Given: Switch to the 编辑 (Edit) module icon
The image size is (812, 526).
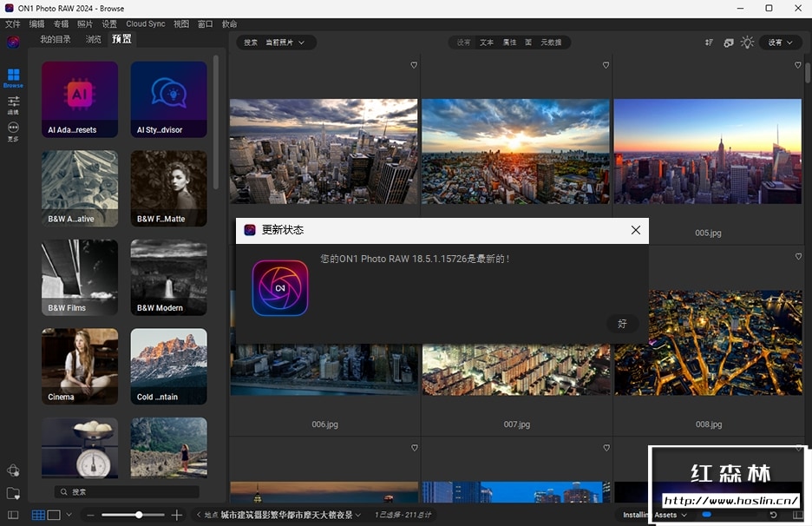Looking at the screenshot, I should [x=13, y=103].
